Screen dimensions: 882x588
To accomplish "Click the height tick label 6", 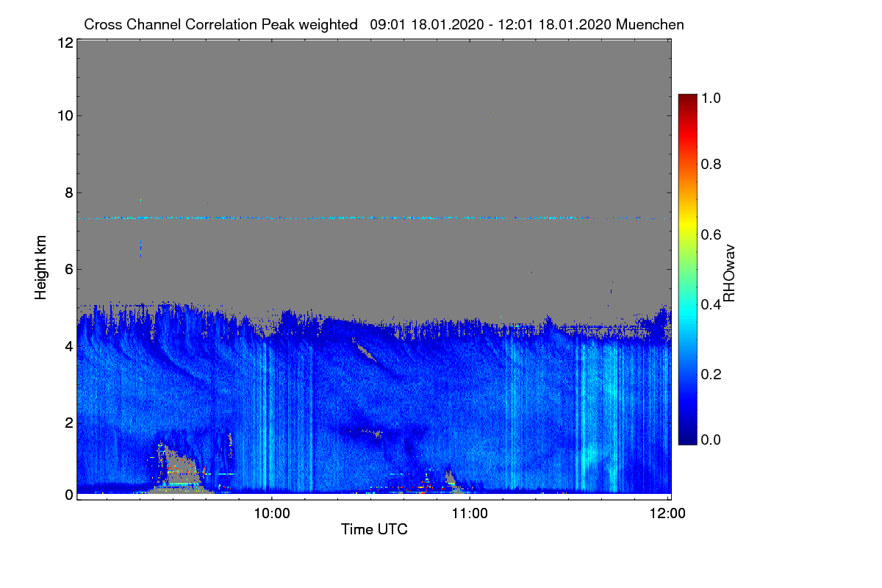I will (68, 269).
